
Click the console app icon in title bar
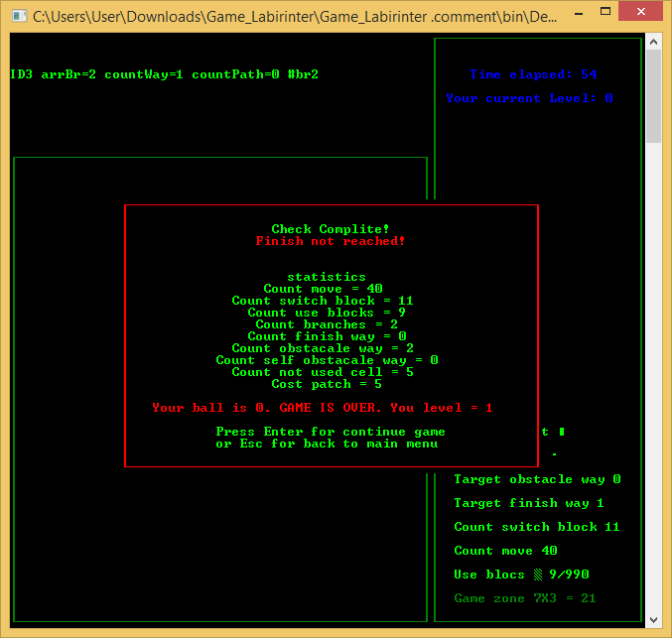pos(17,16)
